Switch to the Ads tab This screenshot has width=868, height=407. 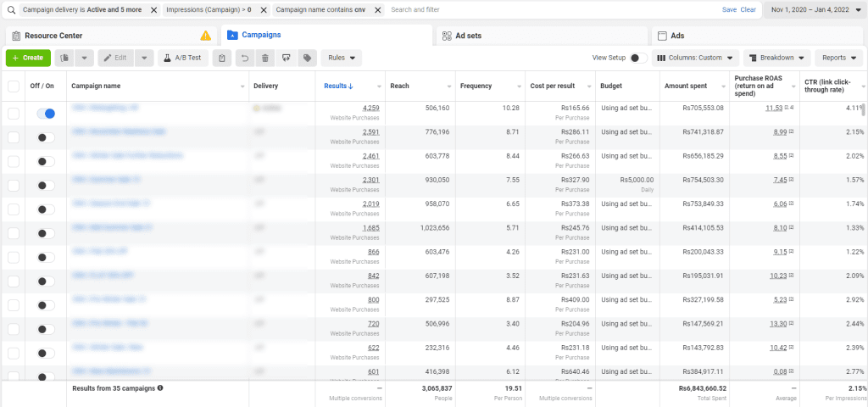coord(677,36)
